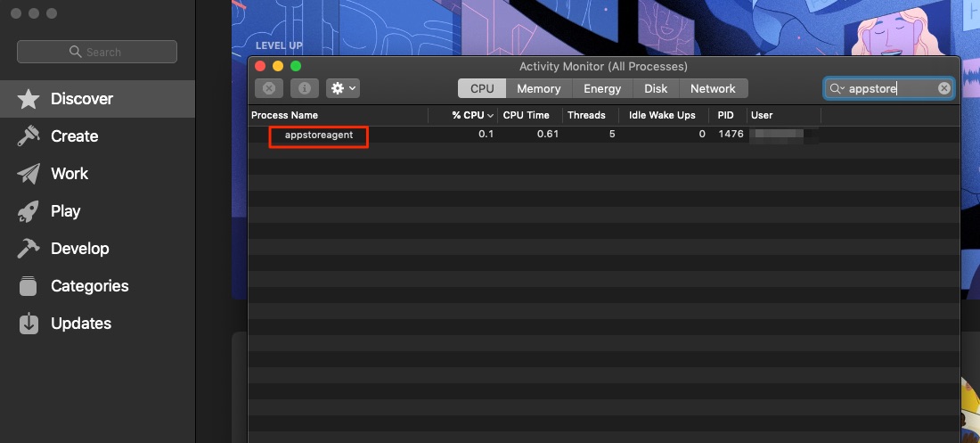The height and width of the screenshot is (443, 980).
Task: Click the 0.1 % CPU value
Action: pyautogui.click(x=486, y=135)
